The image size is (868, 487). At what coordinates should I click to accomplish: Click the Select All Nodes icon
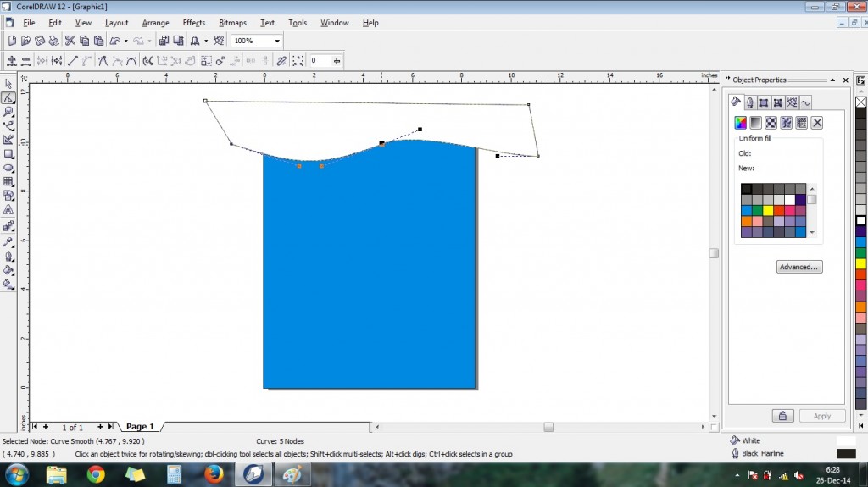(298, 61)
